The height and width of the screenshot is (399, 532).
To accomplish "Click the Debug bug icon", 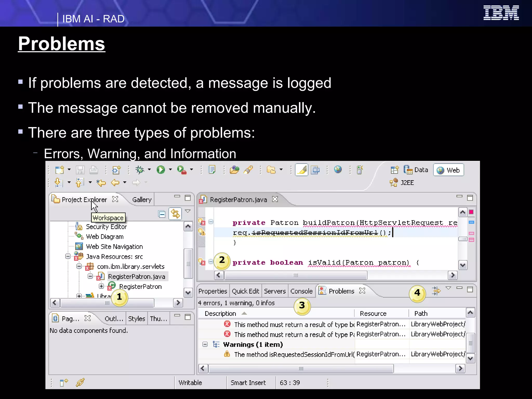I will click(140, 170).
